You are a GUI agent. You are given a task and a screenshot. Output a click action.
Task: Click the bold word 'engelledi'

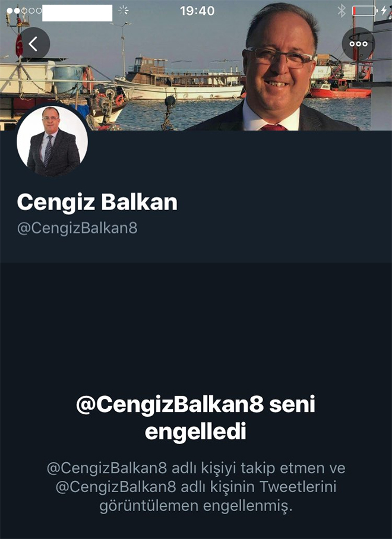coord(195,433)
